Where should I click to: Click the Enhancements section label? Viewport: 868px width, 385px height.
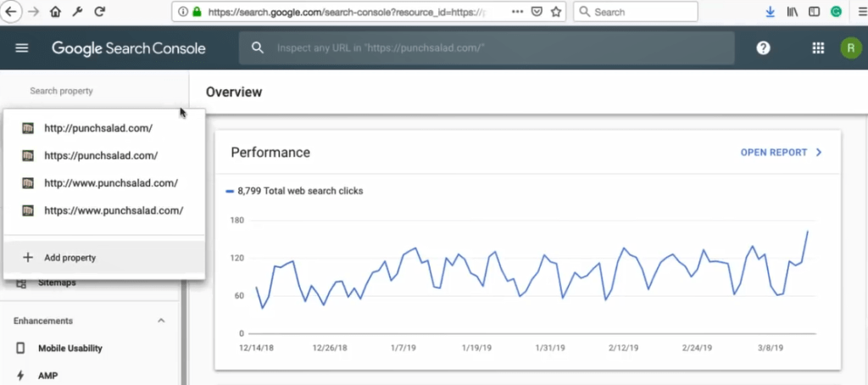pyautogui.click(x=43, y=321)
